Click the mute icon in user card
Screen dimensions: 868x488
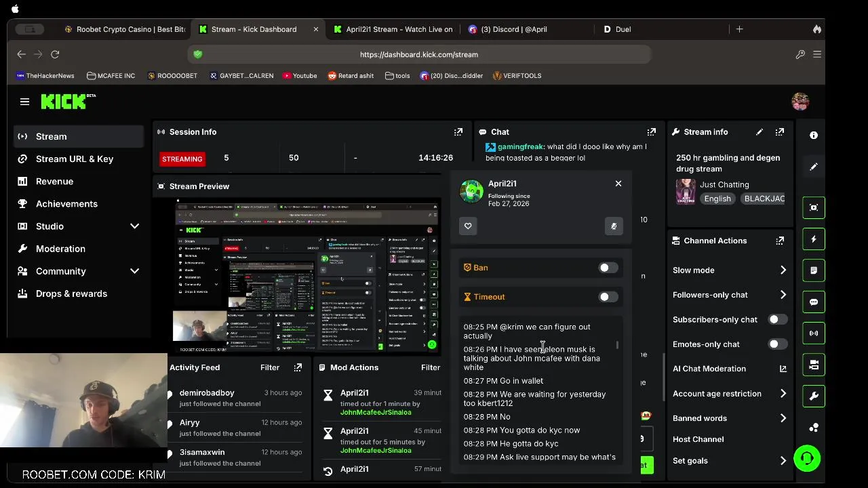pyautogui.click(x=614, y=226)
